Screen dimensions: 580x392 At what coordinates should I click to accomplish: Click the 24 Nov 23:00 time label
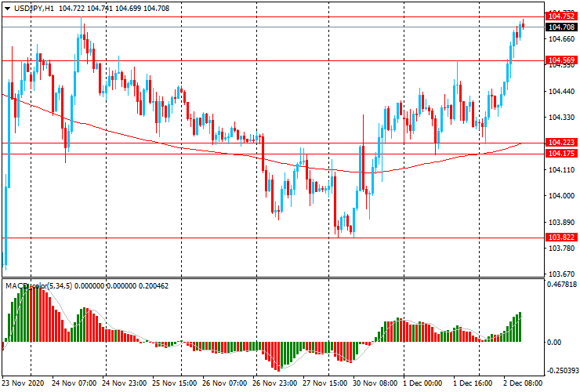pos(125,383)
